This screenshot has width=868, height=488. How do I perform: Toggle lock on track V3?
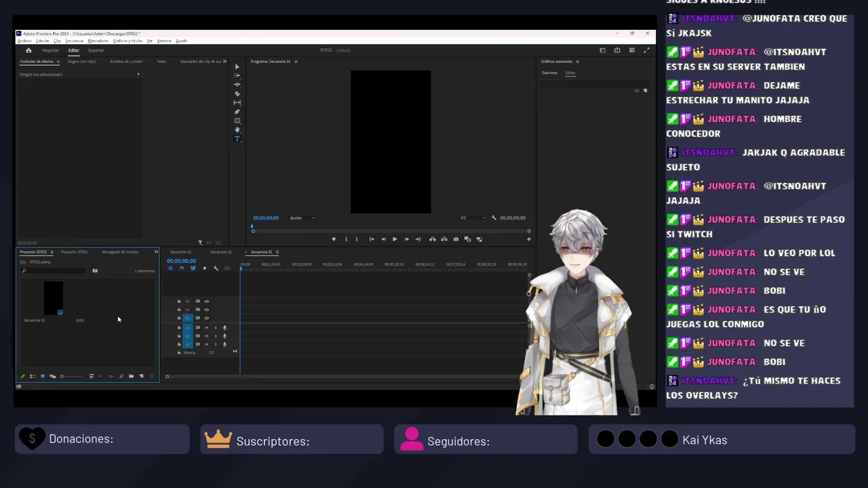click(179, 302)
